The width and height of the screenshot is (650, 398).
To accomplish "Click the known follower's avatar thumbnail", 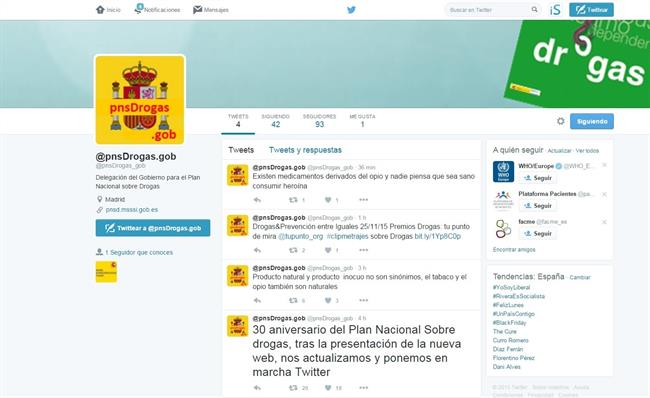I will pyautogui.click(x=106, y=272).
